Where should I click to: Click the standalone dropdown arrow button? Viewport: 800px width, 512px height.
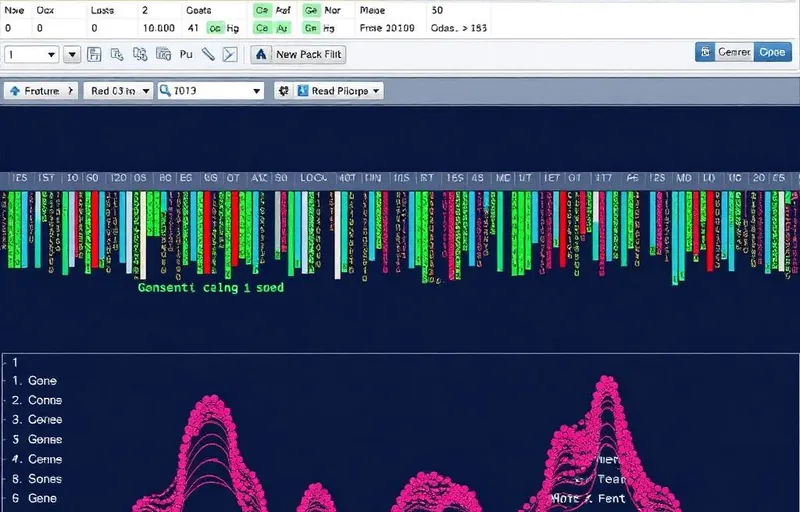pos(72,54)
